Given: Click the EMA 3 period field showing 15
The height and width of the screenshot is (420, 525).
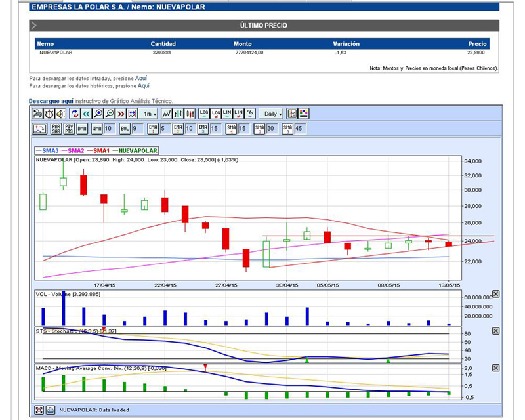Looking at the screenshot, I should click(216, 129).
